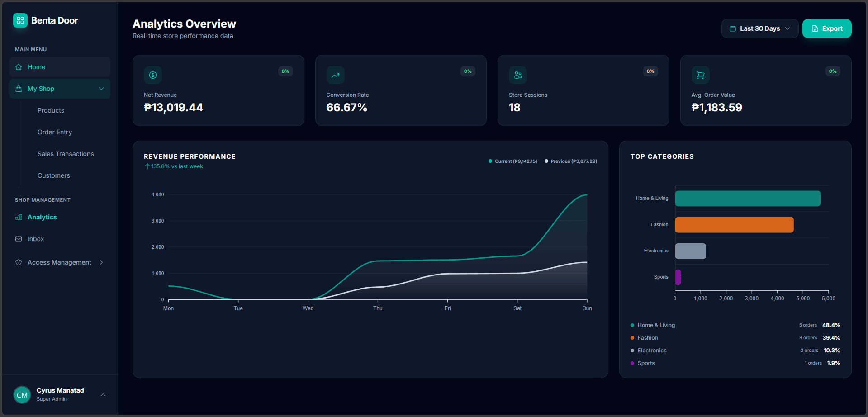
Task: Open the Last 30 Days dropdown
Action: tap(760, 28)
